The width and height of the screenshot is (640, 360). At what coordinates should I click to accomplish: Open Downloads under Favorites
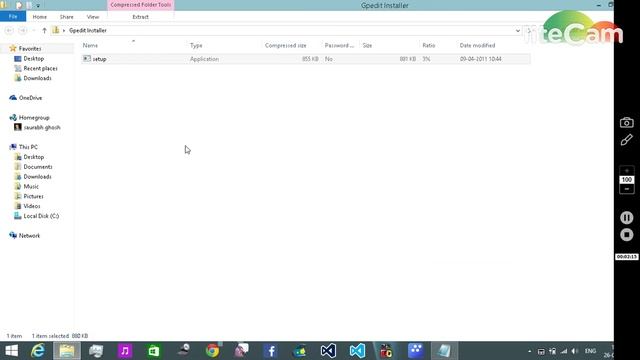(37, 78)
